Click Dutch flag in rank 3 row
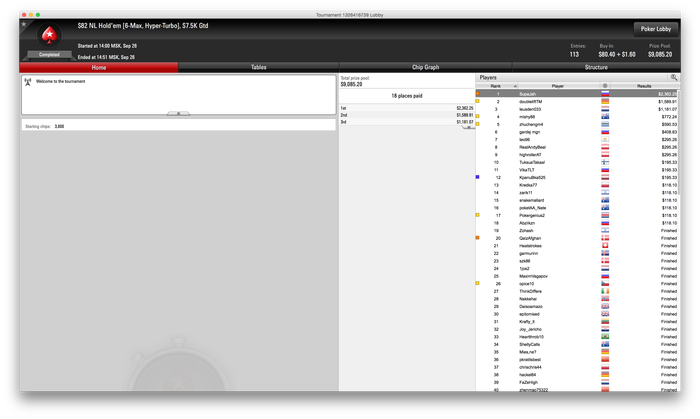700x419 pixels. point(605,109)
